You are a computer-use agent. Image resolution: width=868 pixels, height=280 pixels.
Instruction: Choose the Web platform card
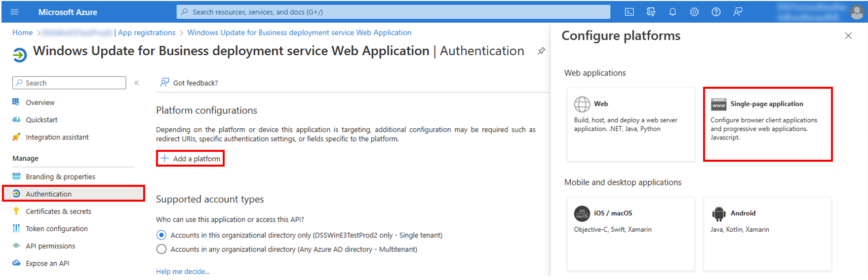click(631, 124)
